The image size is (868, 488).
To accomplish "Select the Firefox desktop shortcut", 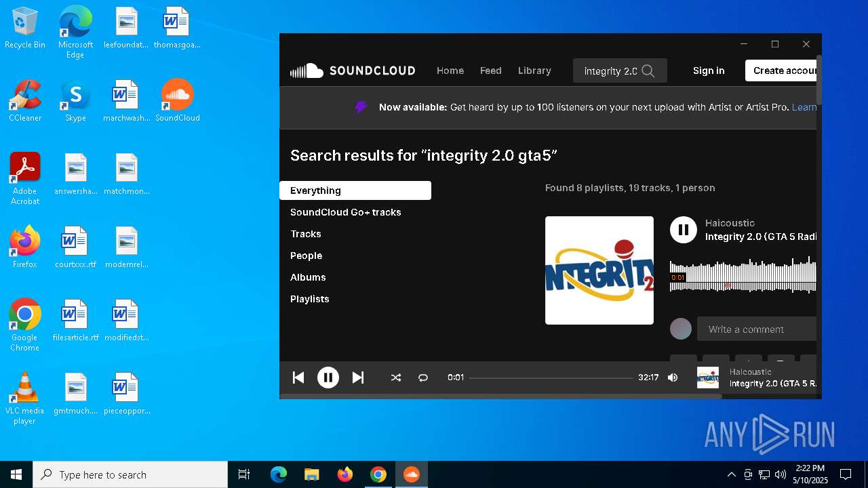I will point(25,247).
